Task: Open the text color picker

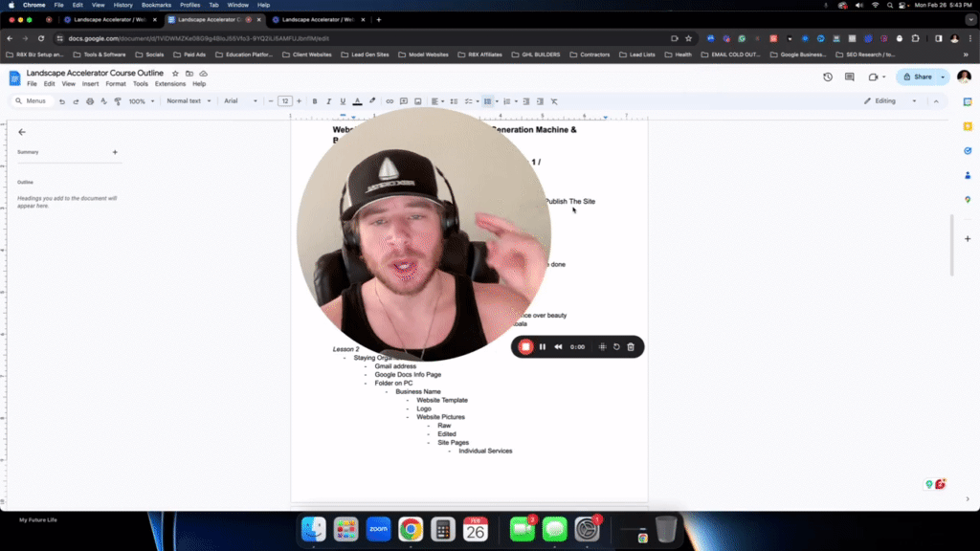Action: [355, 100]
